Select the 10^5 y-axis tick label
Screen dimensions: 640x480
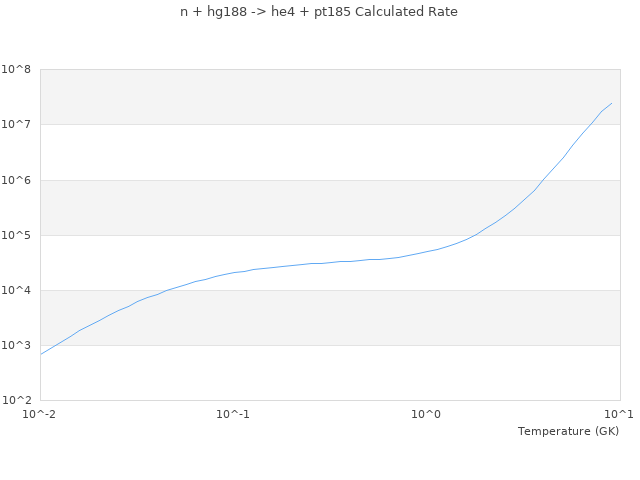16,235
